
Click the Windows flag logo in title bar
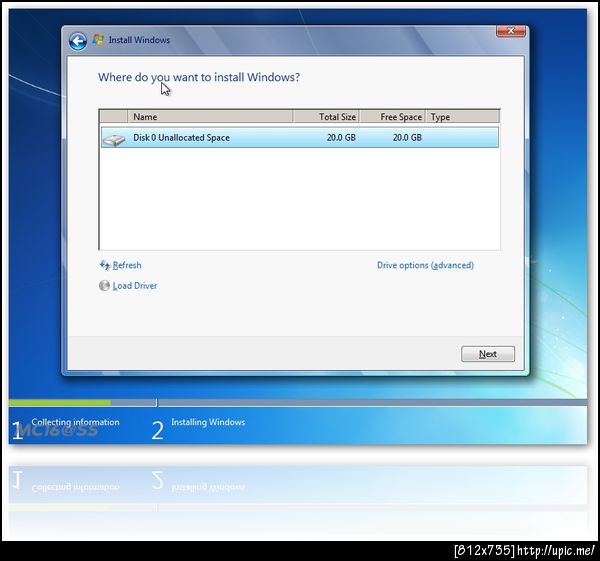tap(98, 40)
